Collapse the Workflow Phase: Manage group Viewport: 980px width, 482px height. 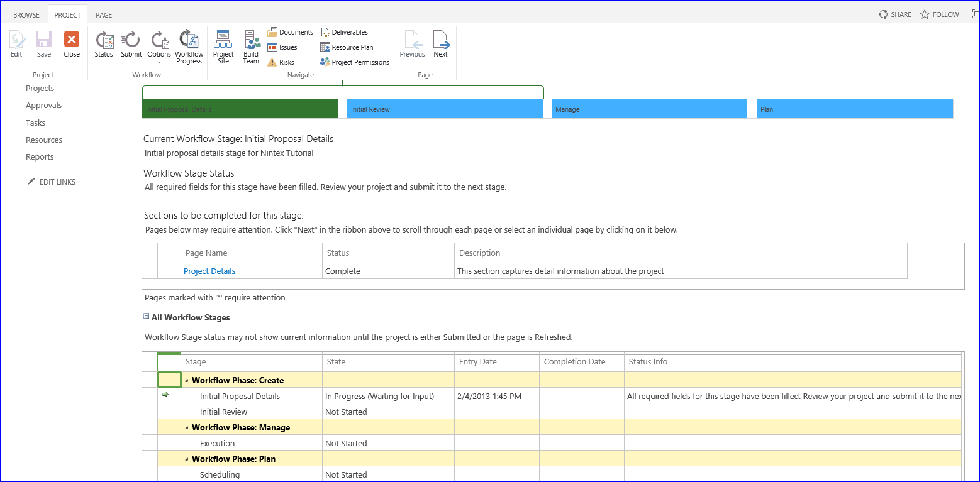point(187,427)
